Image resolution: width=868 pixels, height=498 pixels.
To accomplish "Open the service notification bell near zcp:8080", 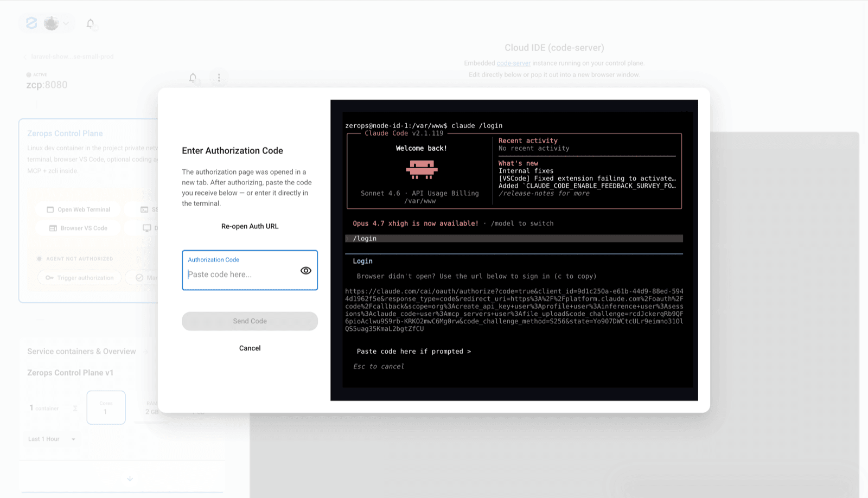I will tap(193, 78).
